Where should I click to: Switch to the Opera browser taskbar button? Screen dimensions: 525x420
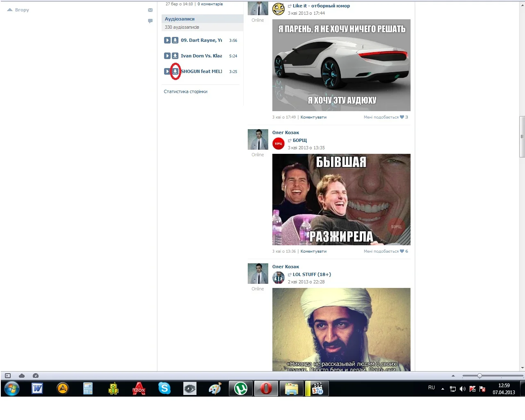(x=266, y=388)
